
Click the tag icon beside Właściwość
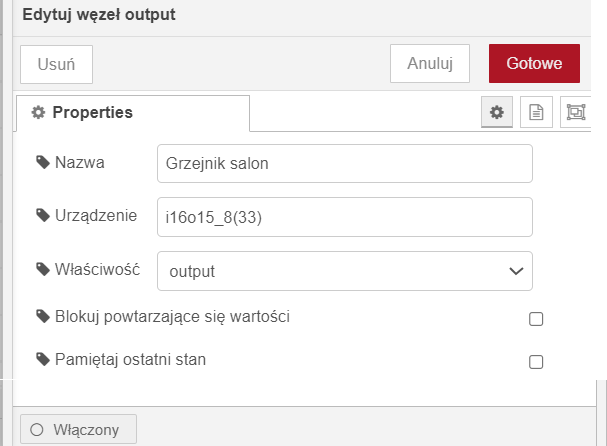[43, 269]
